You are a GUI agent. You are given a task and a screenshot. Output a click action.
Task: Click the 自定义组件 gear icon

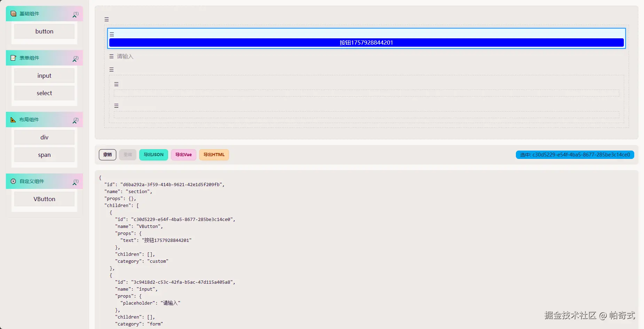[x=14, y=182]
